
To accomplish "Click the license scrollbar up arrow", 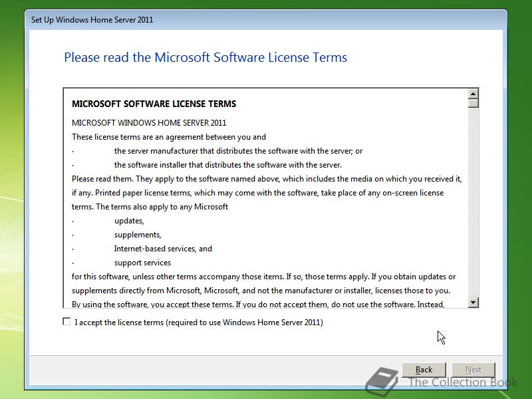I will pos(473,93).
